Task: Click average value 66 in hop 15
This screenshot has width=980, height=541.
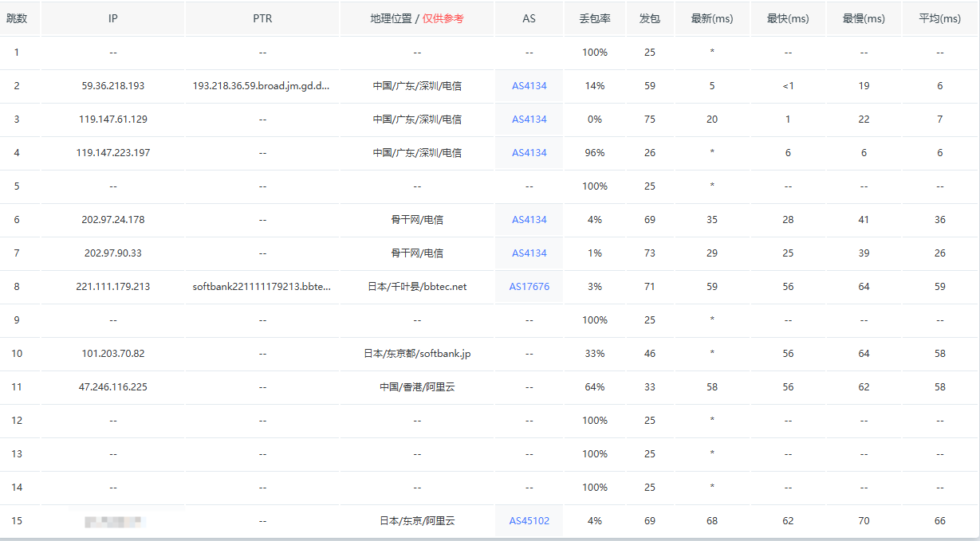Action: pyautogui.click(x=939, y=521)
